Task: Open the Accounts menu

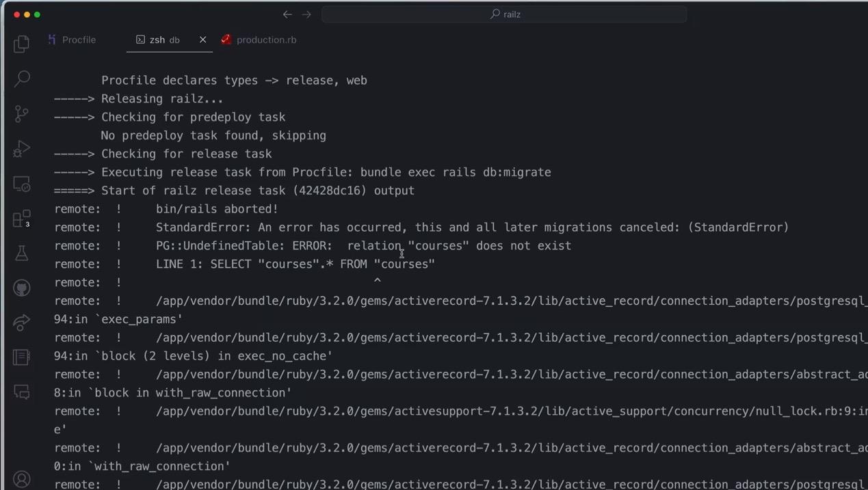Action: coord(22,479)
